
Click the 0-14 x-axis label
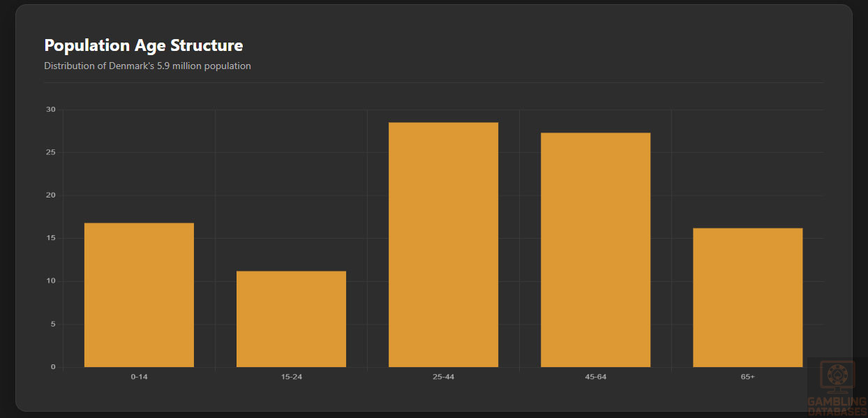[139, 377]
